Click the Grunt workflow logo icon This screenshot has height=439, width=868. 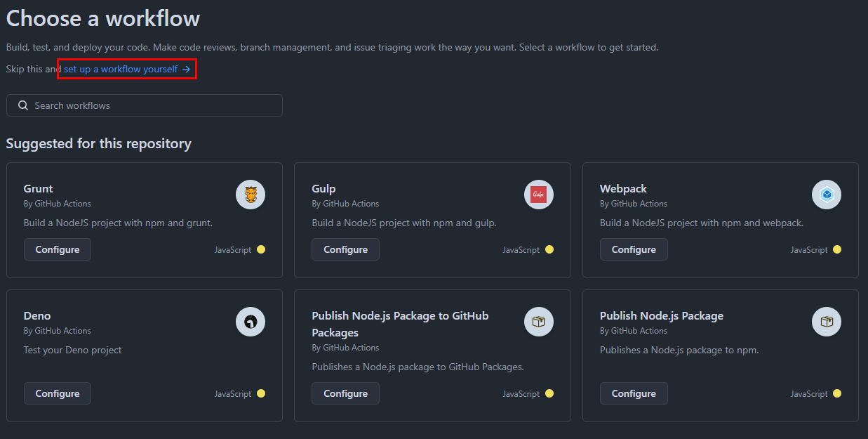pos(251,195)
